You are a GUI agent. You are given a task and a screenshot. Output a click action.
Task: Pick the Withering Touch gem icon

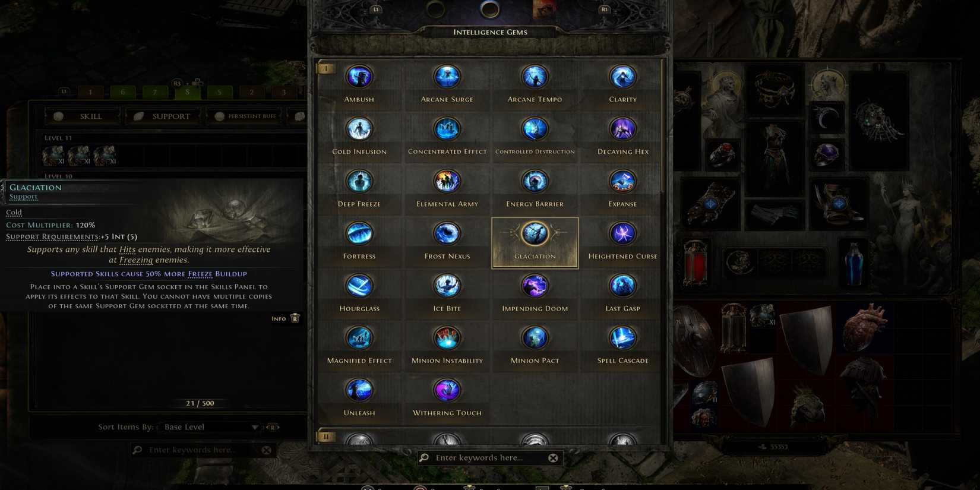447,390
